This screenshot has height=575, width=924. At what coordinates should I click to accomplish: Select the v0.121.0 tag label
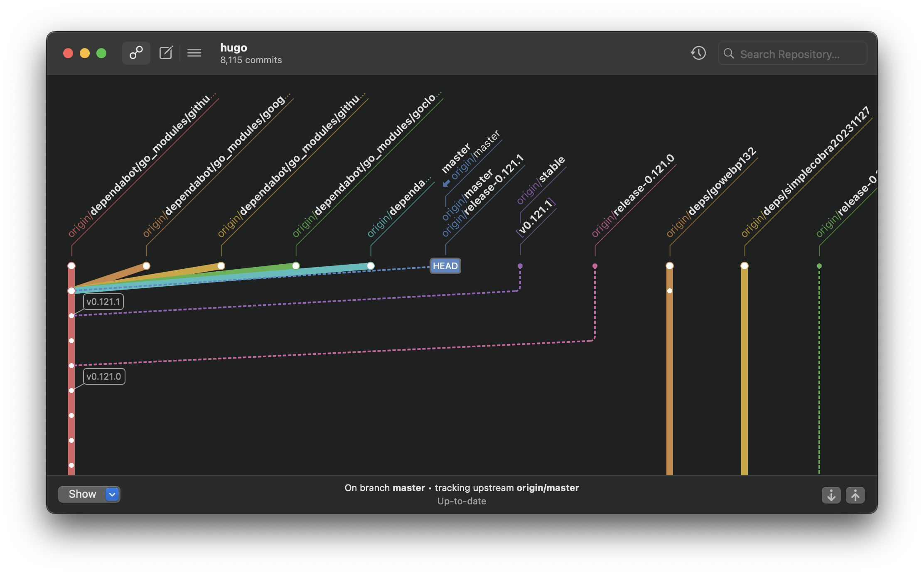(x=104, y=376)
